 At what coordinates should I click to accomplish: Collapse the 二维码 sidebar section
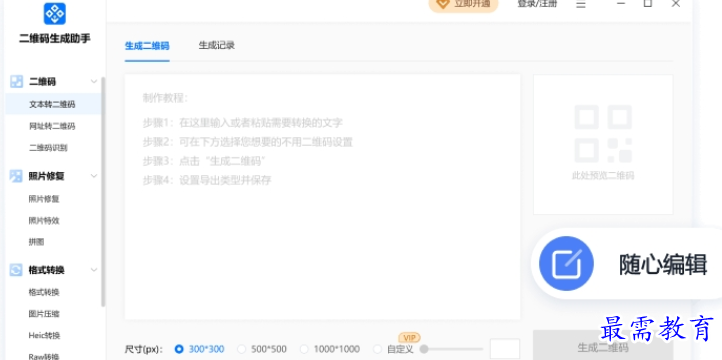pyautogui.click(x=94, y=82)
